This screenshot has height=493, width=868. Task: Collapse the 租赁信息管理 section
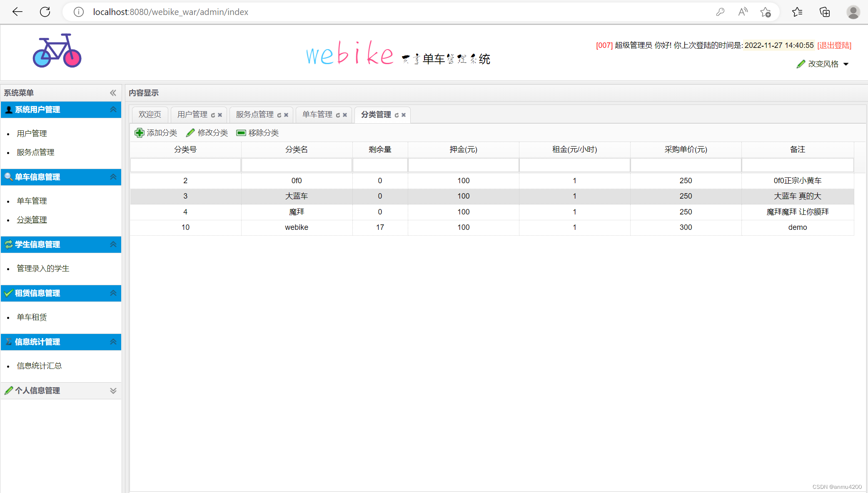[x=113, y=293]
